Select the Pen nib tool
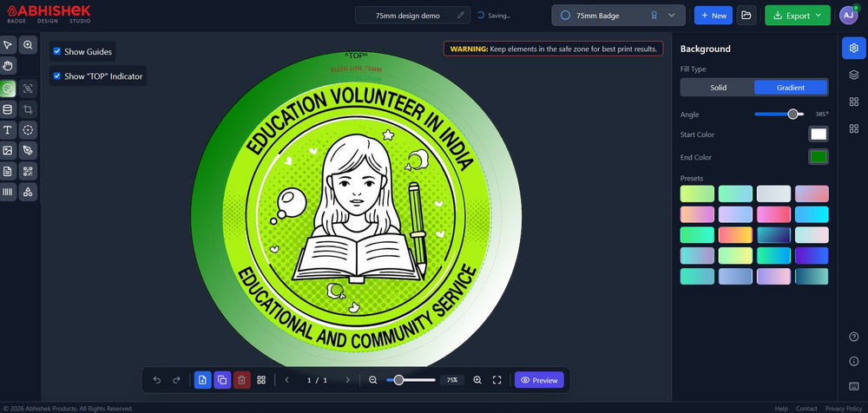 (x=28, y=151)
